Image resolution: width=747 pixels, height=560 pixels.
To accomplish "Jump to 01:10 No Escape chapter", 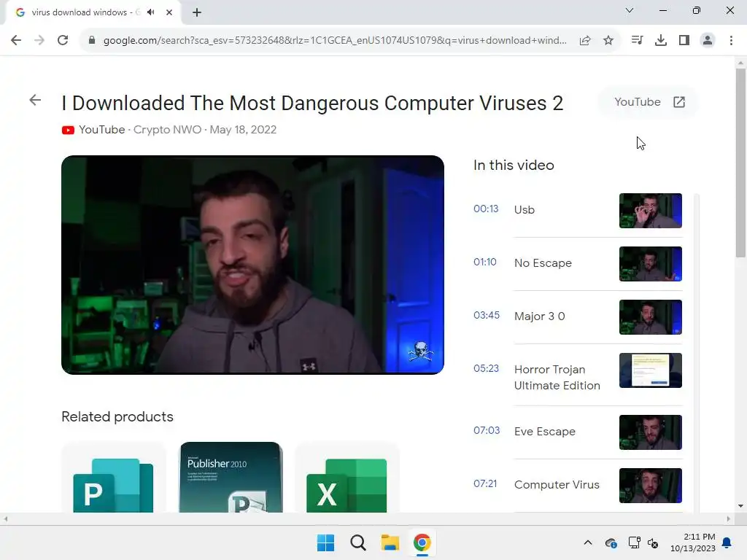I will point(578,263).
